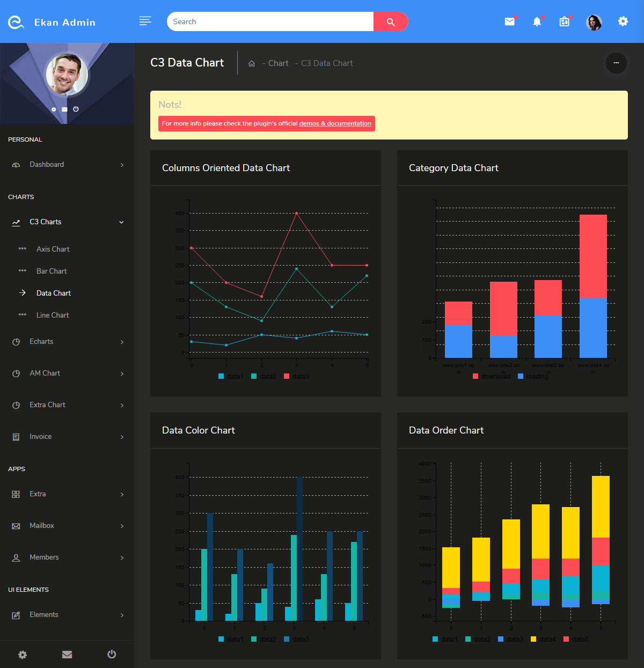Click the power icon under the profile photo
Viewport: 644px width, 668px height.
(76, 109)
